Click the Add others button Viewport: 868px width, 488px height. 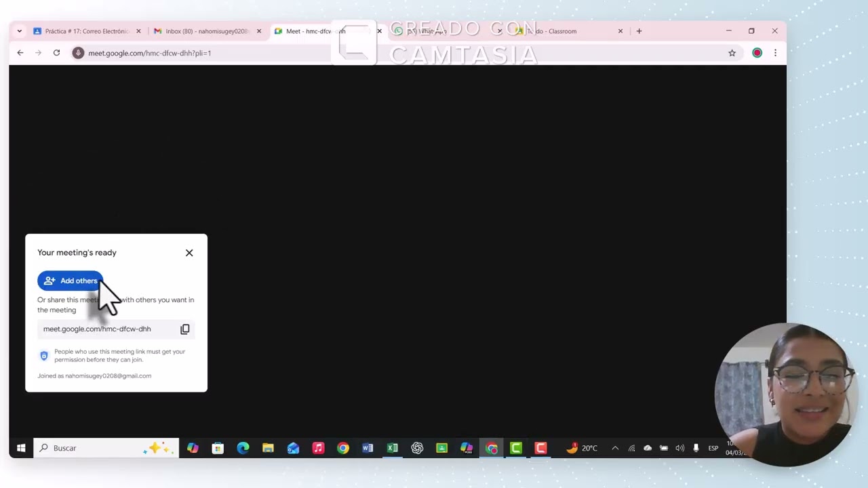(x=70, y=281)
